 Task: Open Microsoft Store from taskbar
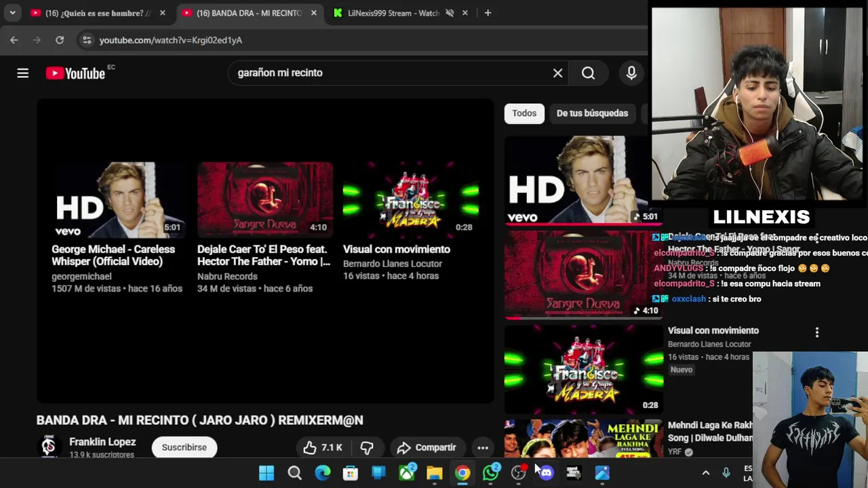(x=351, y=473)
